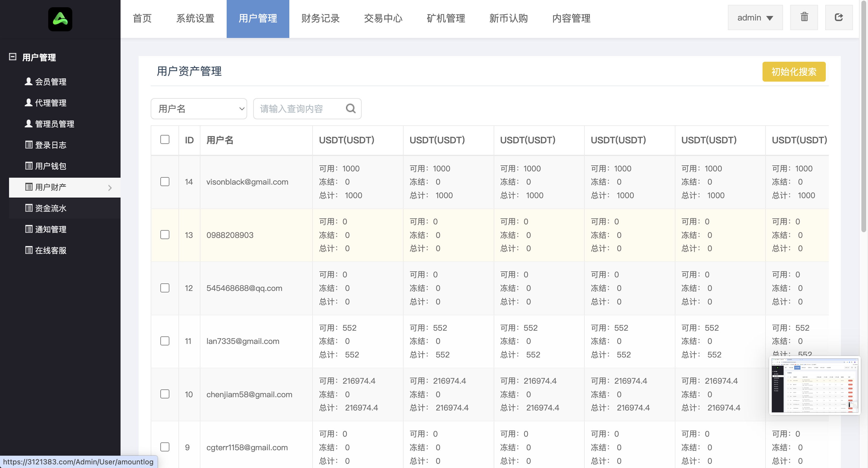Go to the 系统设置 tab
The height and width of the screenshot is (468, 868).
[195, 18]
